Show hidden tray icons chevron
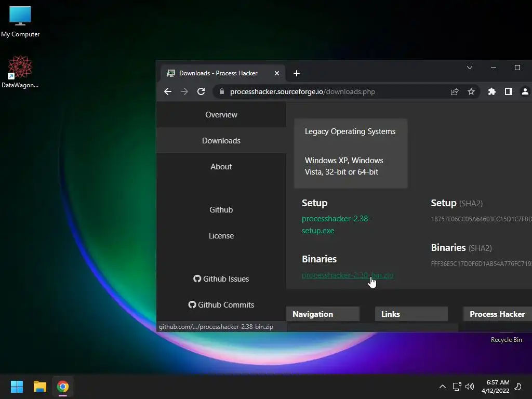 click(443, 387)
